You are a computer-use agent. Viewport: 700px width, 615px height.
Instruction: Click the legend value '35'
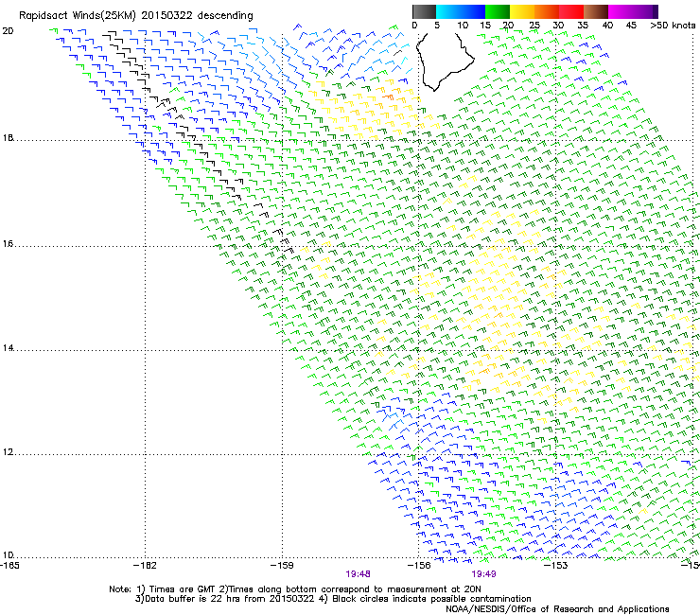coord(583,25)
